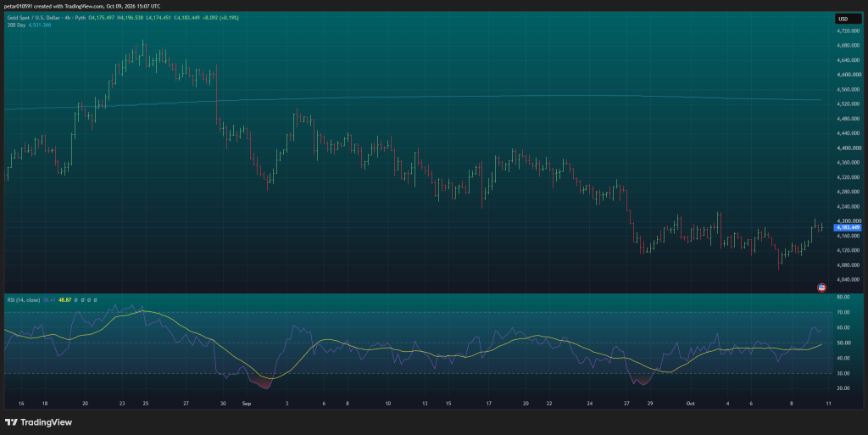The image size is (868, 435).
Task: Click the US economic event flag icon
Action: point(821,287)
